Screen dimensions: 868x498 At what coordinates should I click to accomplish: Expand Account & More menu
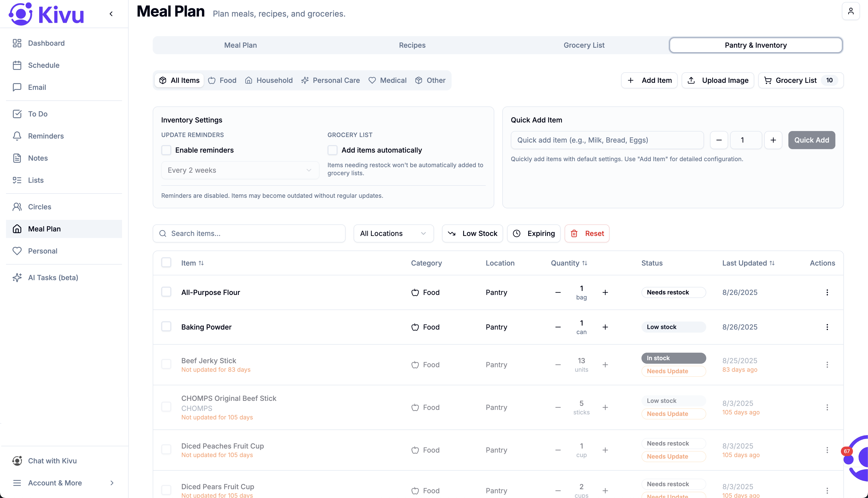click(x=64, y=483)
